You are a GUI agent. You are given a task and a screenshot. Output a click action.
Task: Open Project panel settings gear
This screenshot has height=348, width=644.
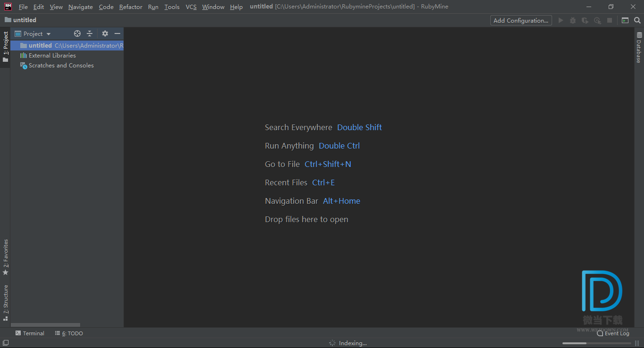(105, 33)
